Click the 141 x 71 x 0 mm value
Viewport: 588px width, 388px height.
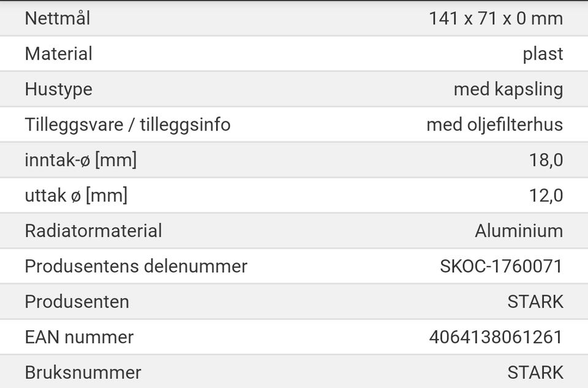tap(496, 18)
